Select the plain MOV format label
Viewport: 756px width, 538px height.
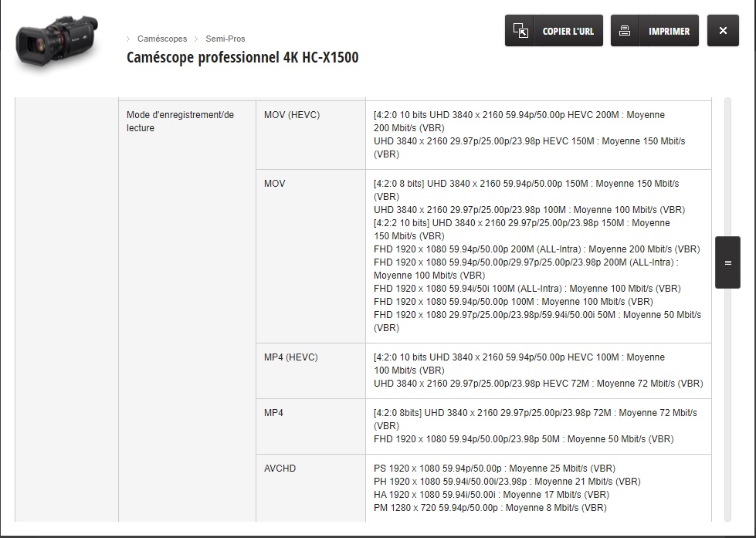[275, 184]
